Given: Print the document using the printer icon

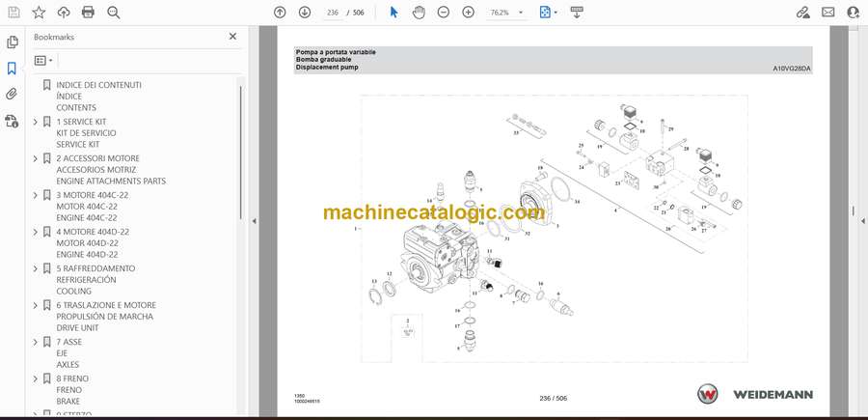Looking at the screenshot, I should point(88,13).
